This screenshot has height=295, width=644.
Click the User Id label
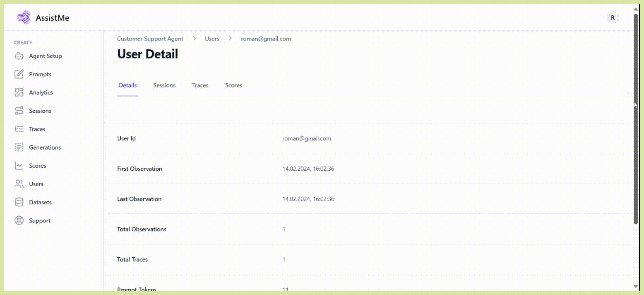click(x=126, y=138)
